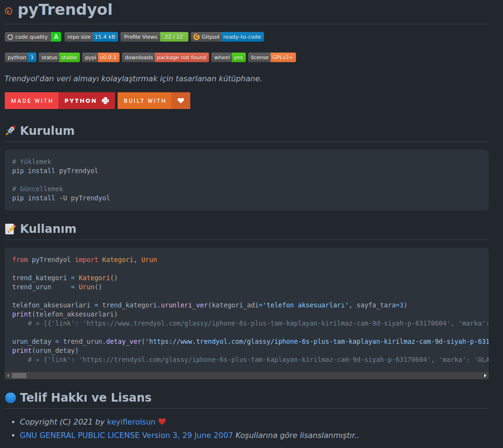Click the 'trend_urun = Urun()' line

coord(57,287)
